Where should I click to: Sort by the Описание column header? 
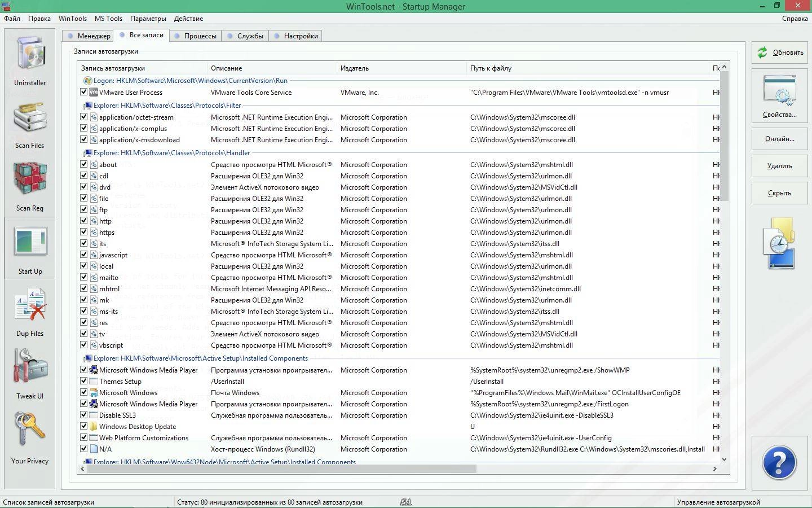[x=272, y=68]
